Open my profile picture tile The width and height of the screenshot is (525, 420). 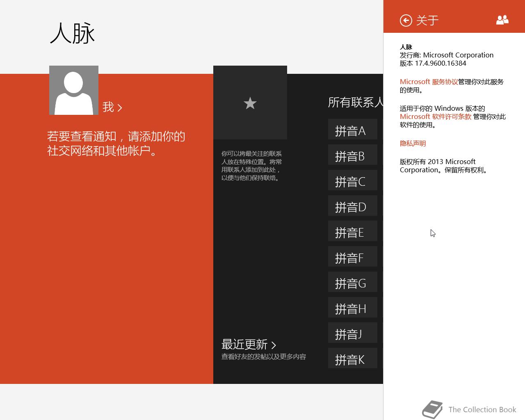click(x=74, y=90)
